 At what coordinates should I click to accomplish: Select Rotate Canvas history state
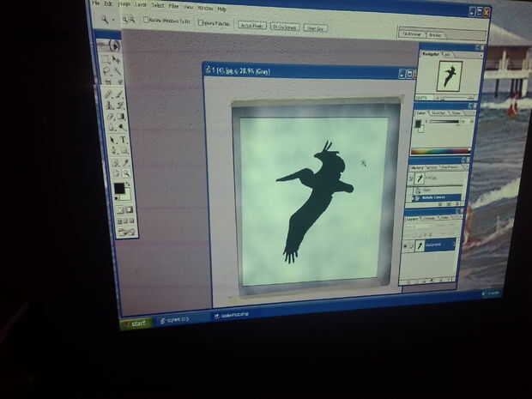click(x=438, y=197)
